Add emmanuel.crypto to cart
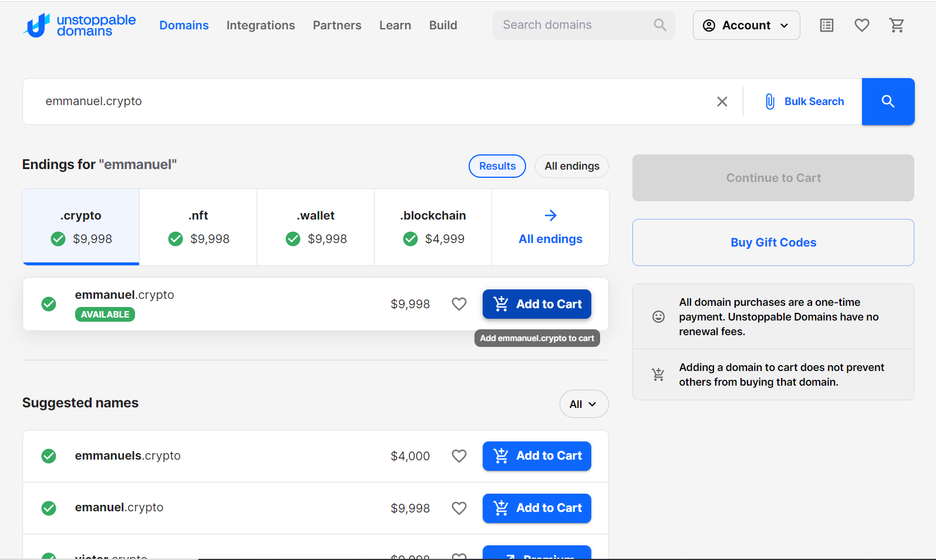The image size is (936, 560). pyautogui.click(x=537, y=304)
